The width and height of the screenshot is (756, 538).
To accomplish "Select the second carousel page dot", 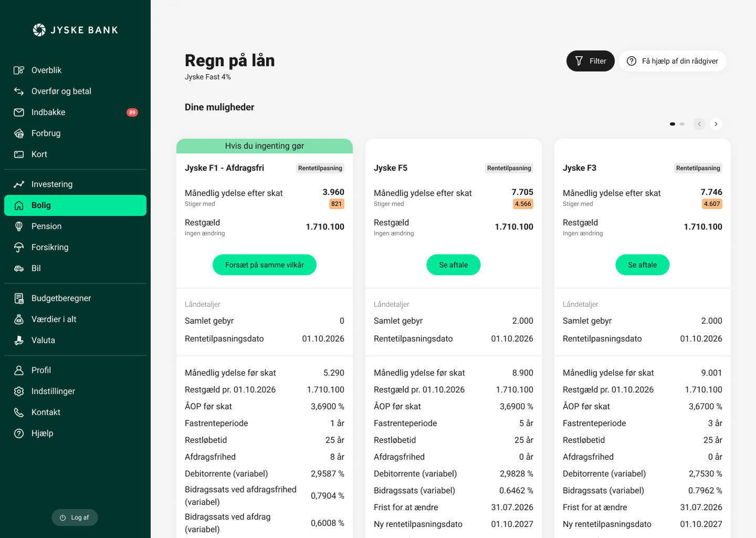I will pyautogui.click(x=682, y=124).
